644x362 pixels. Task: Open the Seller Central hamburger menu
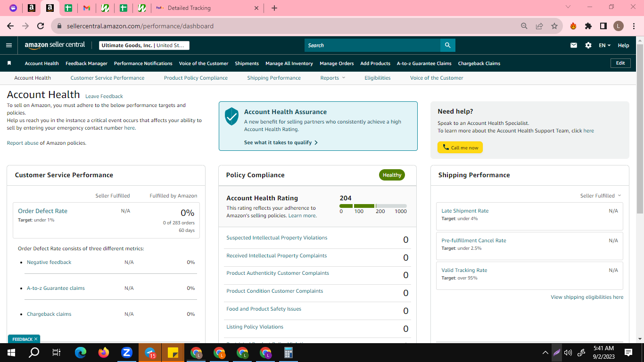pos(9,45)
